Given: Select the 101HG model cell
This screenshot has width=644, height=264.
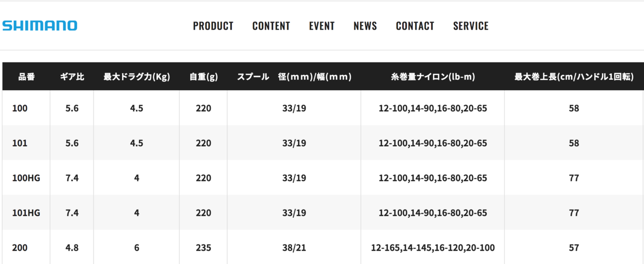Looking at the screenshot, I should point(26,213).
